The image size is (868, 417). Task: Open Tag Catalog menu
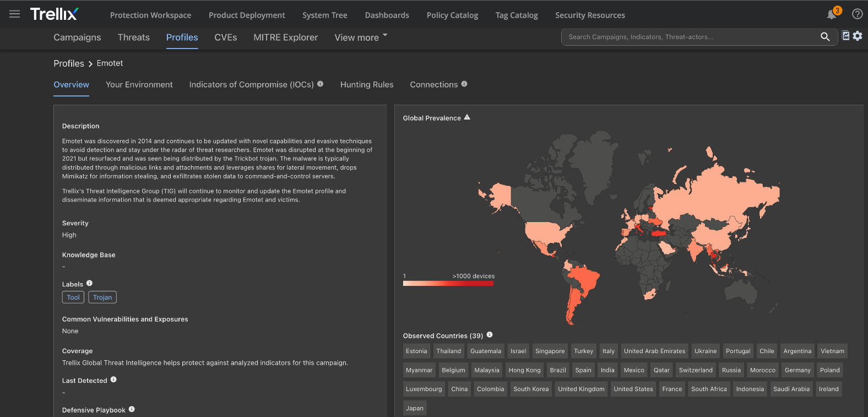pos(517,15)
